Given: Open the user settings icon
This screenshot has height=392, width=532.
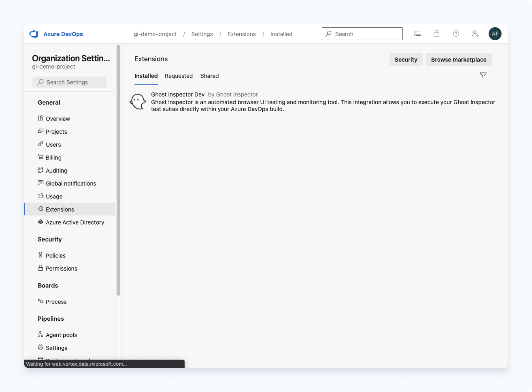Looking at the screenshot, I should 475,34.
